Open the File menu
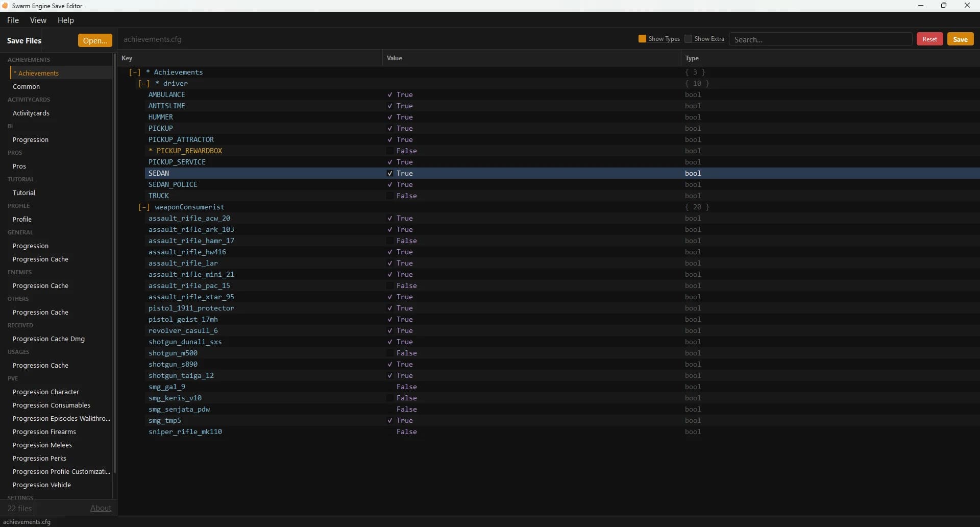Viewport: 980px width, 527px height. pos(13,20)
